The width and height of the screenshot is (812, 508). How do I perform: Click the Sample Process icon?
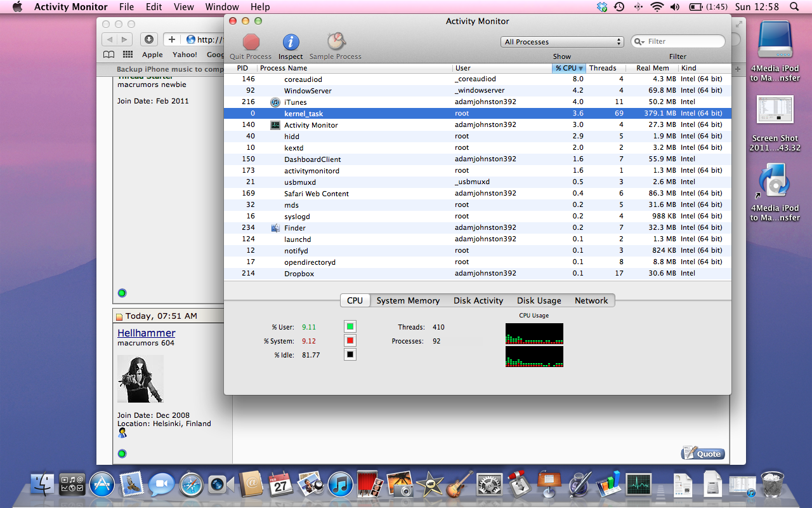[x=336, y=42]
